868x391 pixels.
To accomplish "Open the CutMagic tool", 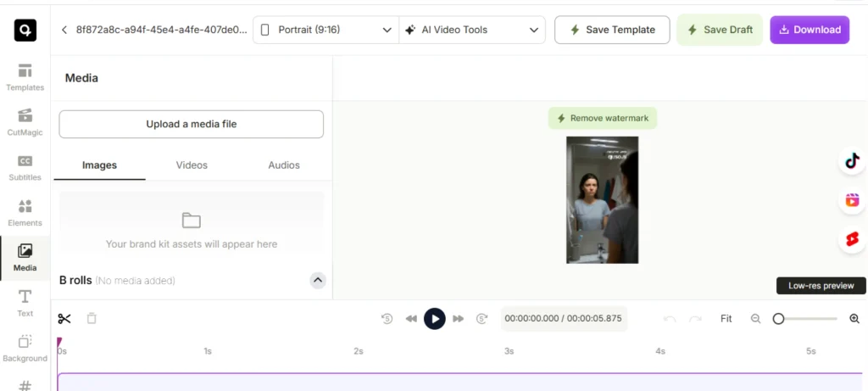I will pos(25,121).
